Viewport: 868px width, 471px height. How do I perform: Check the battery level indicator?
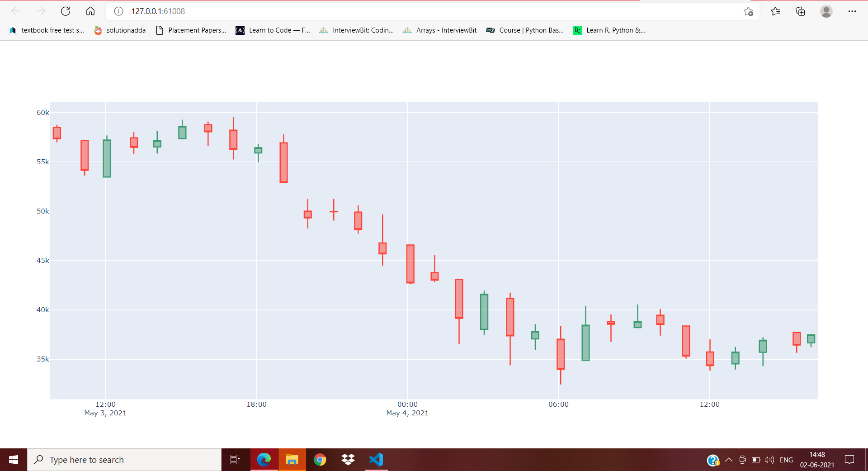(x=756, y=460)
